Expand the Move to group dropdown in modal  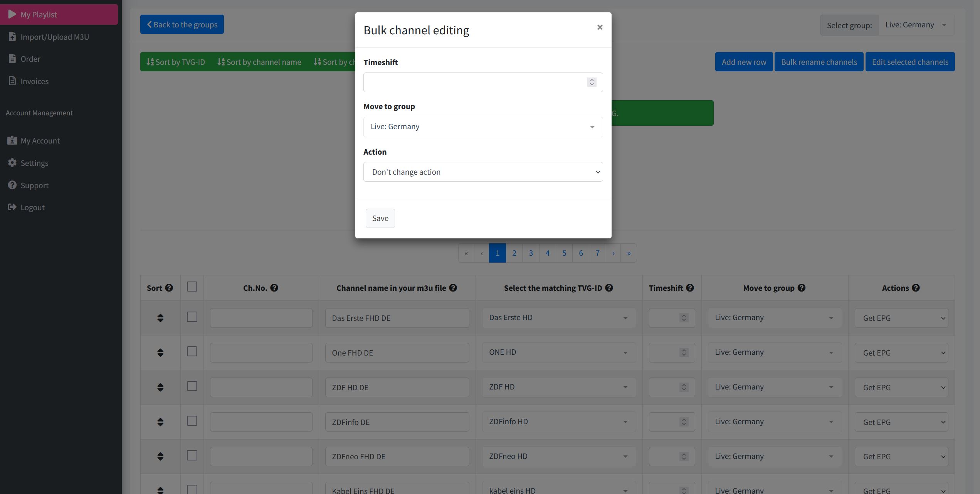pos(483,126)
